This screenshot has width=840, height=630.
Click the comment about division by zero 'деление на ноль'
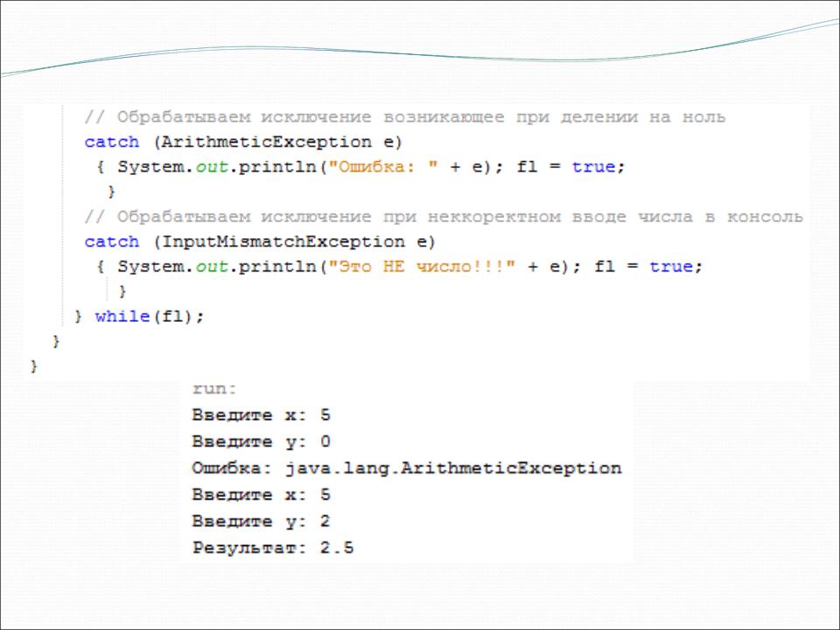405,116
